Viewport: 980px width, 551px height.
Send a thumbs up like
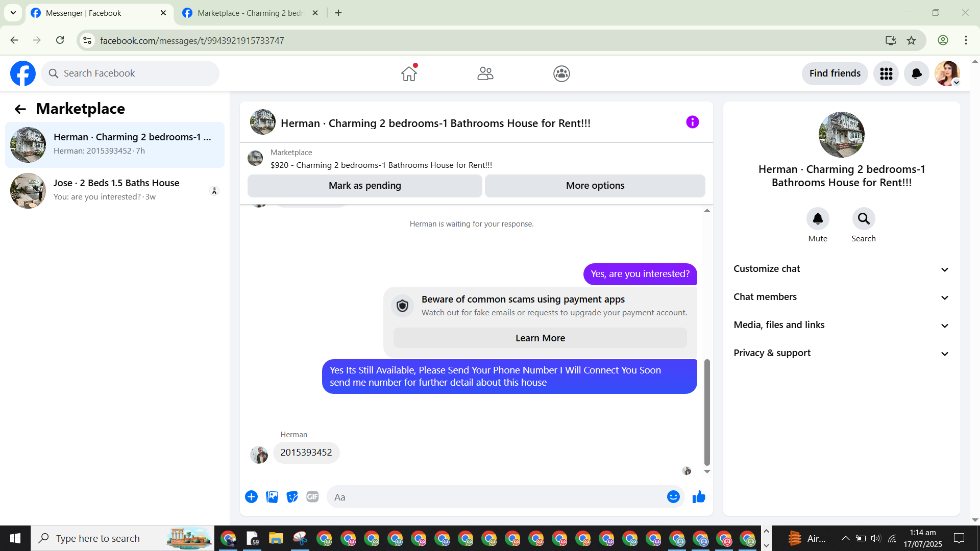pos(699,497)
